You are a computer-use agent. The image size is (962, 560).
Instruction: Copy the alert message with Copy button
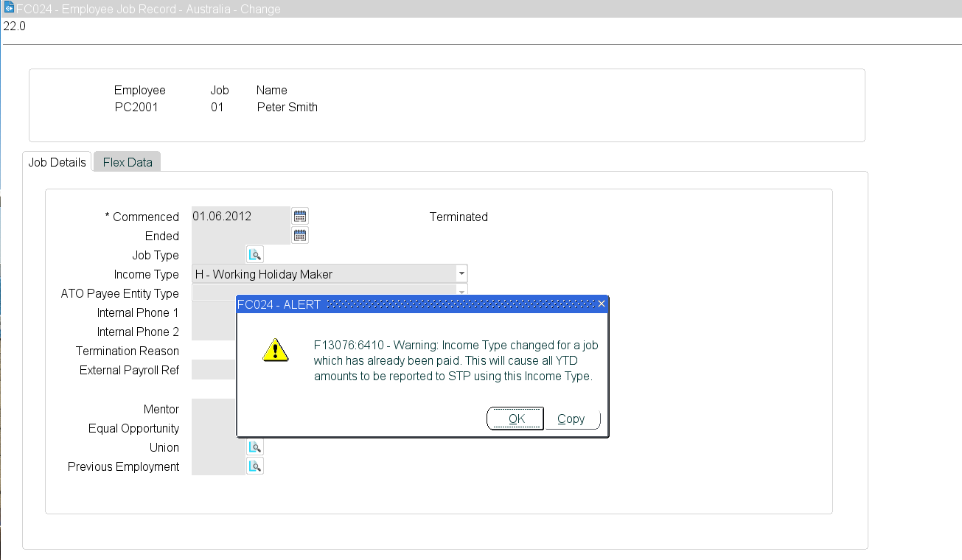(571, 419)
